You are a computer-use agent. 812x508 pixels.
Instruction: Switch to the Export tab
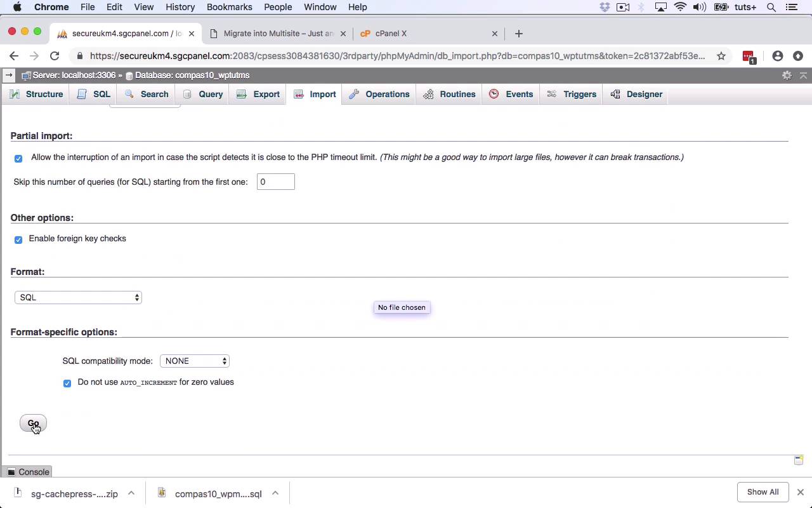click(x=258, y=94)
